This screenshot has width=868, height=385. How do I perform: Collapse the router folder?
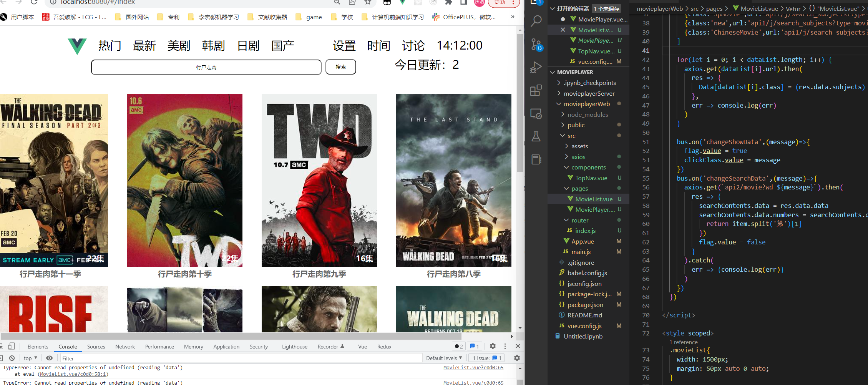580,220
